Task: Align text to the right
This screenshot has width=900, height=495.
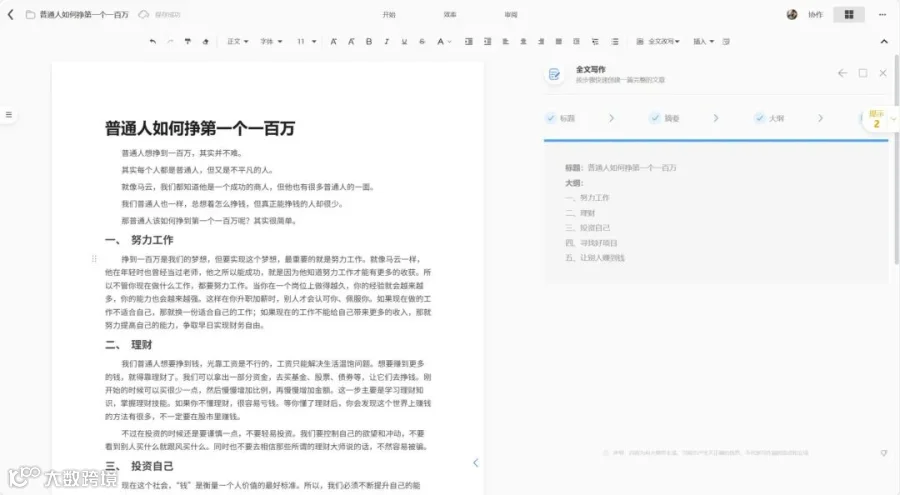Action: coord(541,41)
